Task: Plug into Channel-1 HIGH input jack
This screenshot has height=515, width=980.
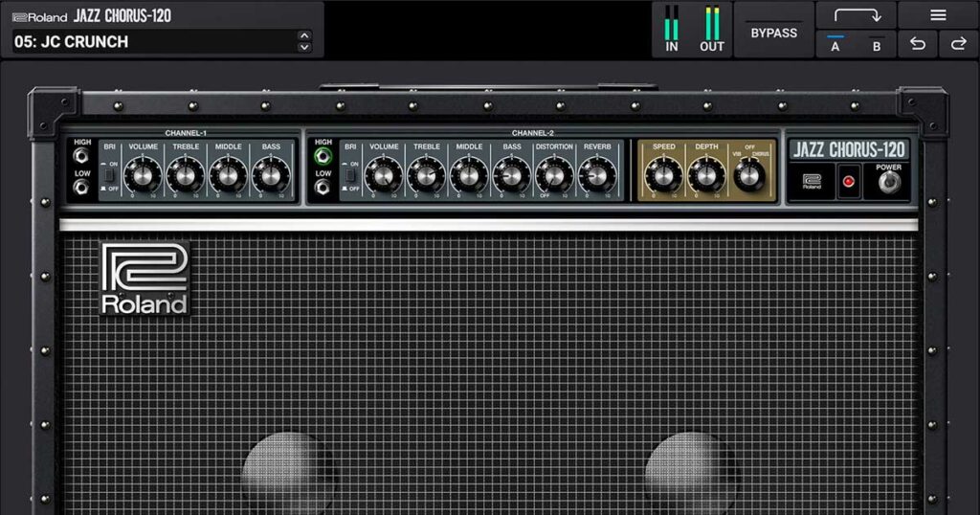Action: tap(80, 156)
